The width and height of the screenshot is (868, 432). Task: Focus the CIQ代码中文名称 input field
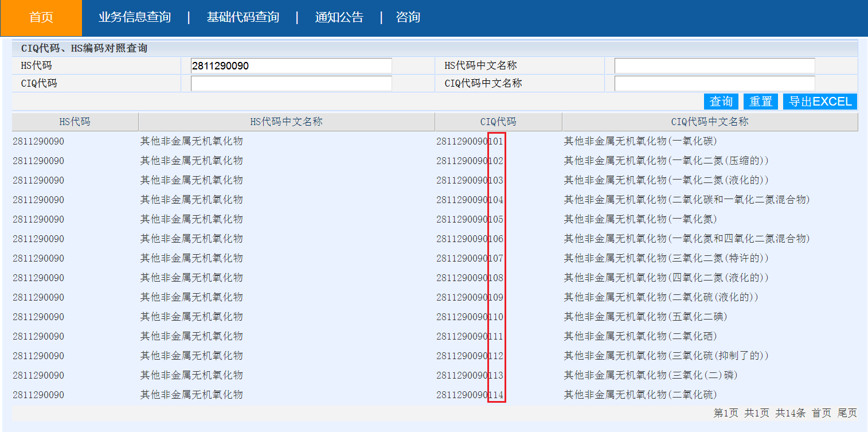pos(714,84)
